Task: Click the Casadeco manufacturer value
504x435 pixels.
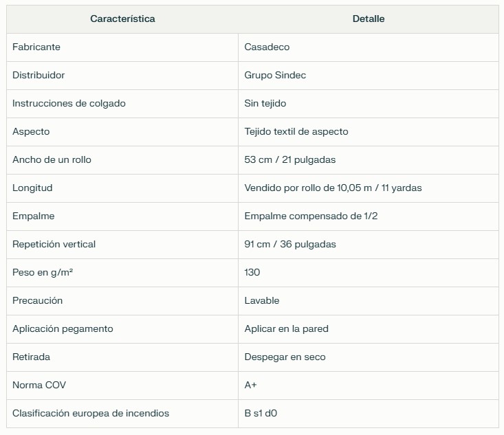Action: coord(267,47)
